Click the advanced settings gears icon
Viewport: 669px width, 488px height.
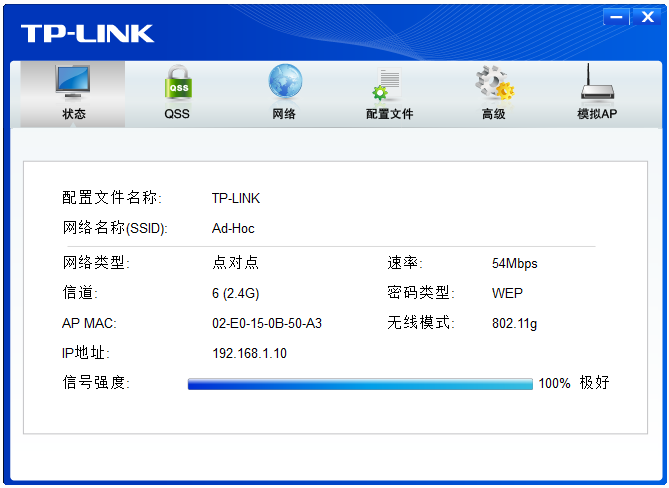(494, 83)
